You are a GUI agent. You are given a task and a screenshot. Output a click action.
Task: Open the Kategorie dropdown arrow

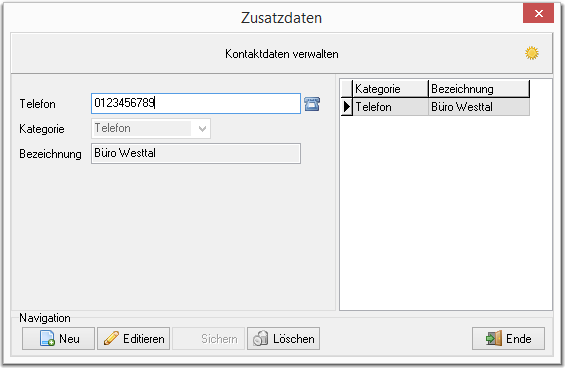click(x=202, y=129)
